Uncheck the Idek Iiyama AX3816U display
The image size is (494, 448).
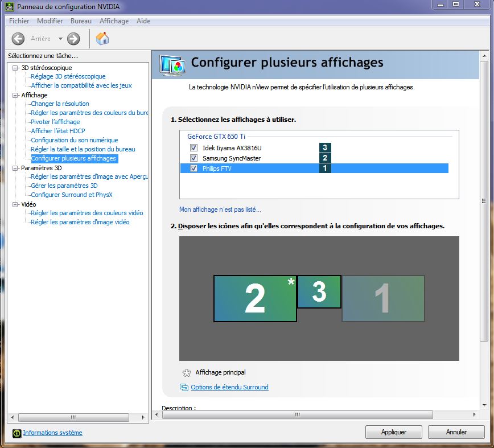(194, 148)
